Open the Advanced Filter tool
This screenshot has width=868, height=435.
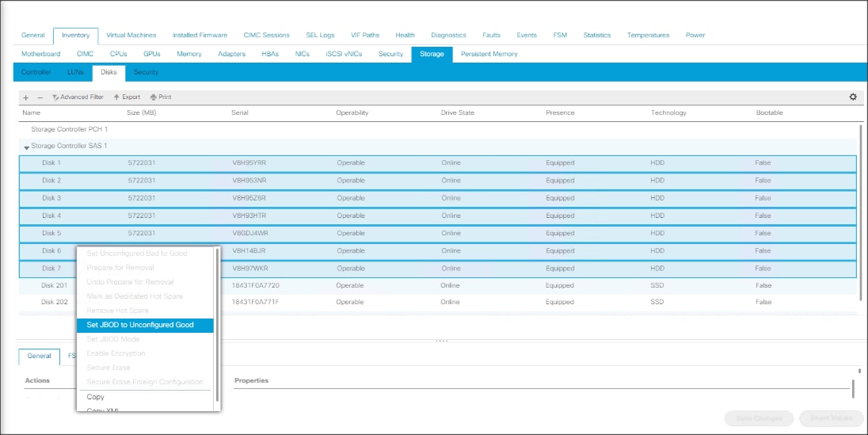pos(78,97)
